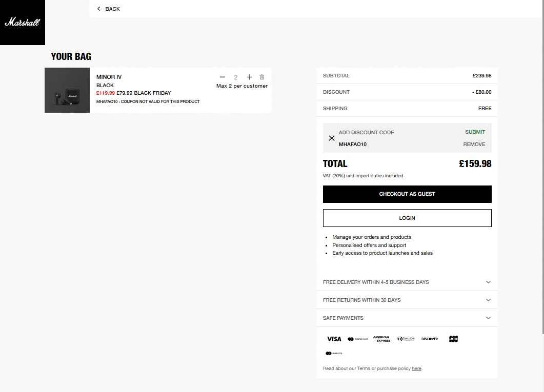Screen dimensions: 544x392
Task: Open the Minor IV product thumbnail
Action: point(67,90)
